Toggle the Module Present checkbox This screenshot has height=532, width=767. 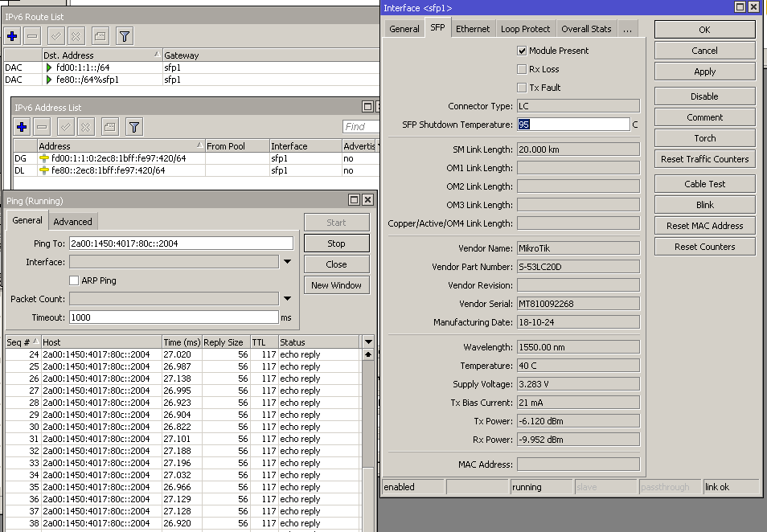(x=522, y=51)
